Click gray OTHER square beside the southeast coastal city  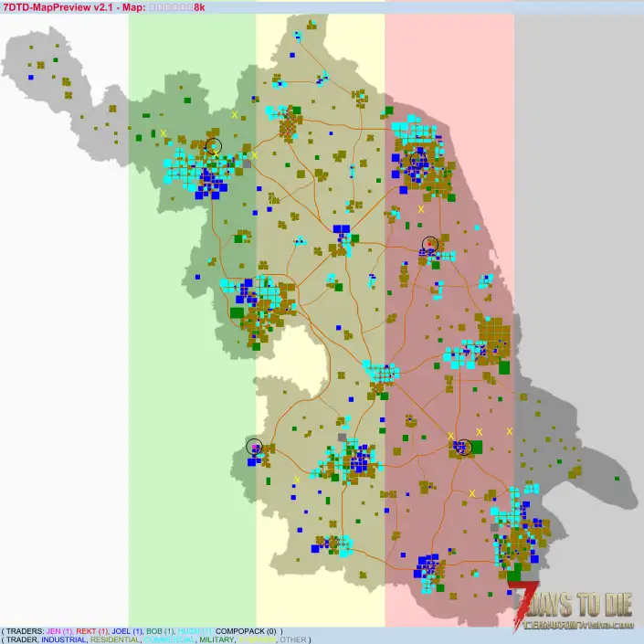point(495,527)
